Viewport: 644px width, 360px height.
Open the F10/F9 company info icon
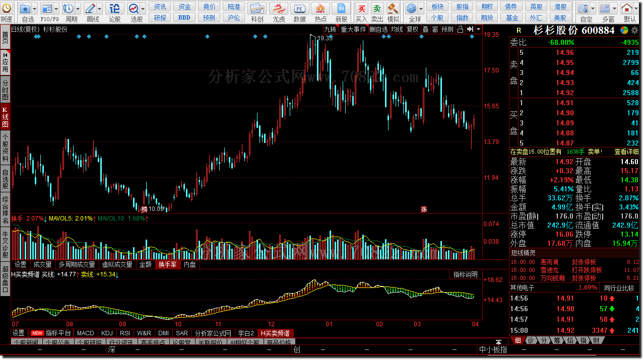pyautogui.click(x=46, y=9)
